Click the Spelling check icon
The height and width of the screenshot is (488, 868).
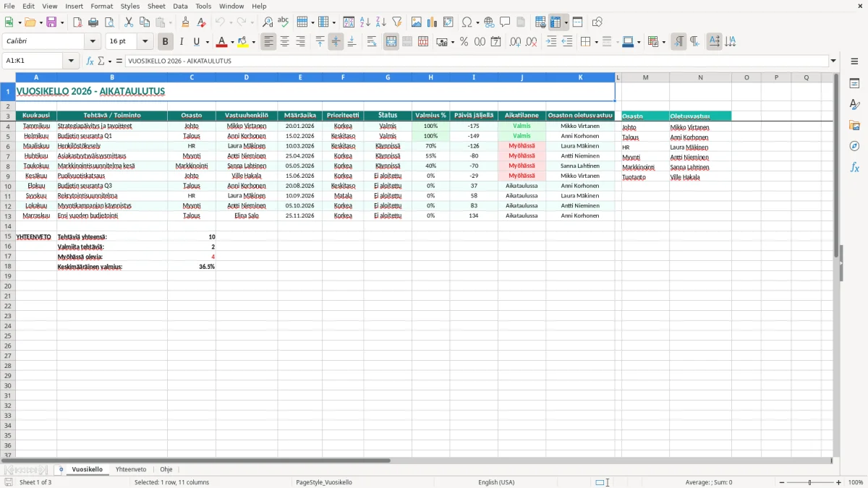point(284,22)
